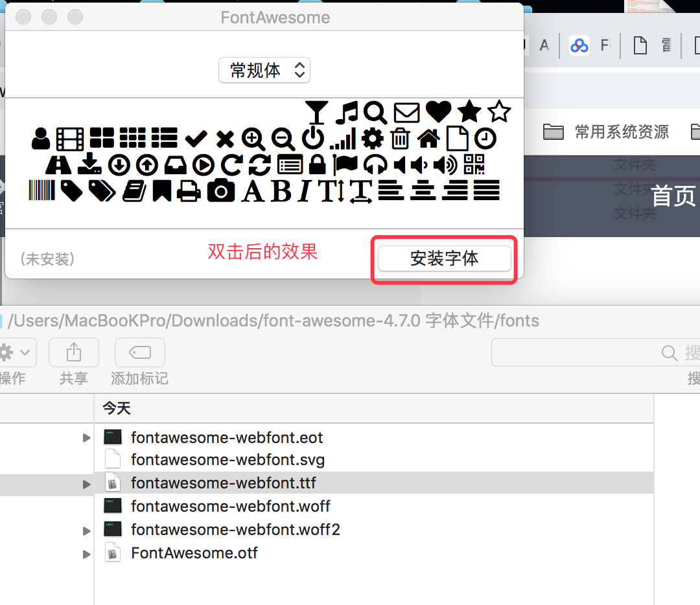Click the fontawesome-webfont.eot file icon
The image size is (700, 605).
click(113, 437)
